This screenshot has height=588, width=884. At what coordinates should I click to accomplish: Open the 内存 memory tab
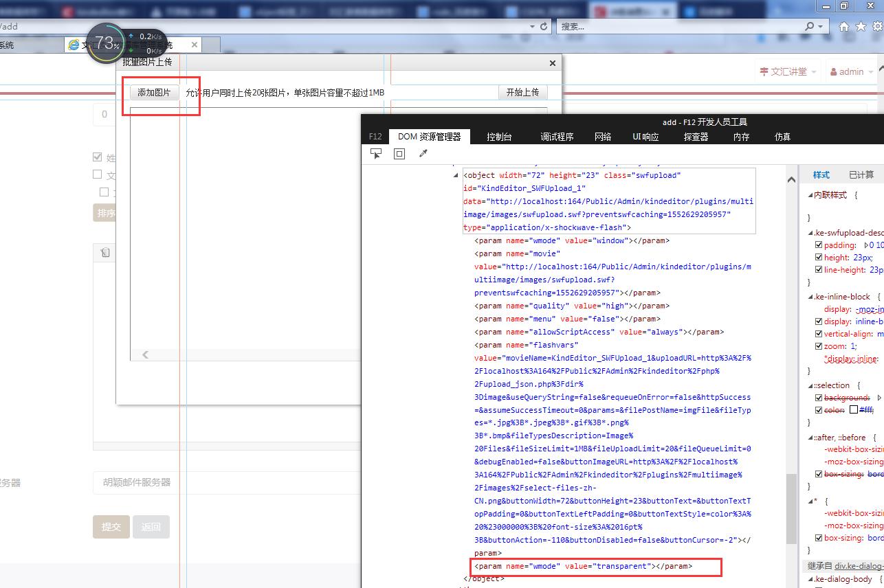click(741, 137)
